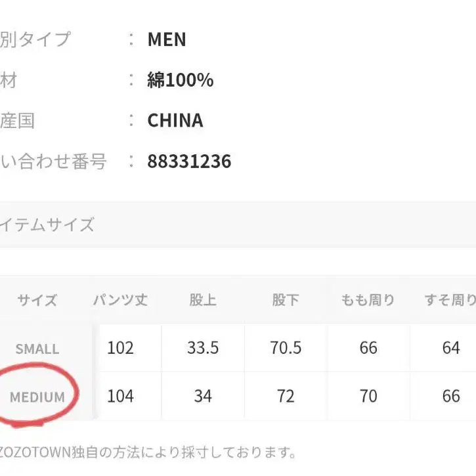The image size is (476, 476).
Task: Click the SMALL pants length cell 102
Action: click(120, 348)
